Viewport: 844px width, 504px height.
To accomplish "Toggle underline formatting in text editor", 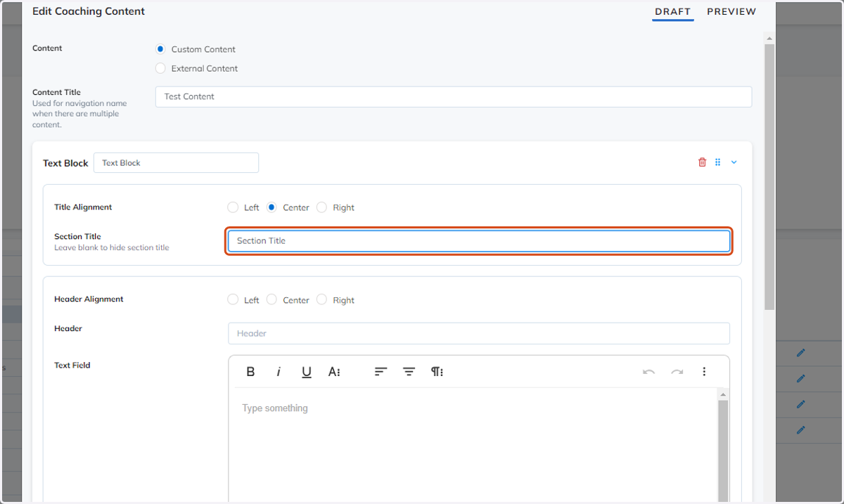I will tap(307, 372).
